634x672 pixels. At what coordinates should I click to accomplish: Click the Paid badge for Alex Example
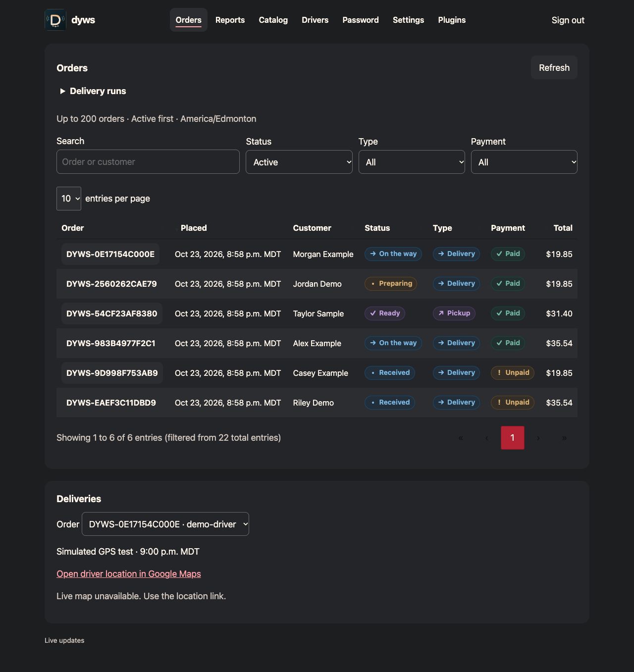[x=508, y=343]
